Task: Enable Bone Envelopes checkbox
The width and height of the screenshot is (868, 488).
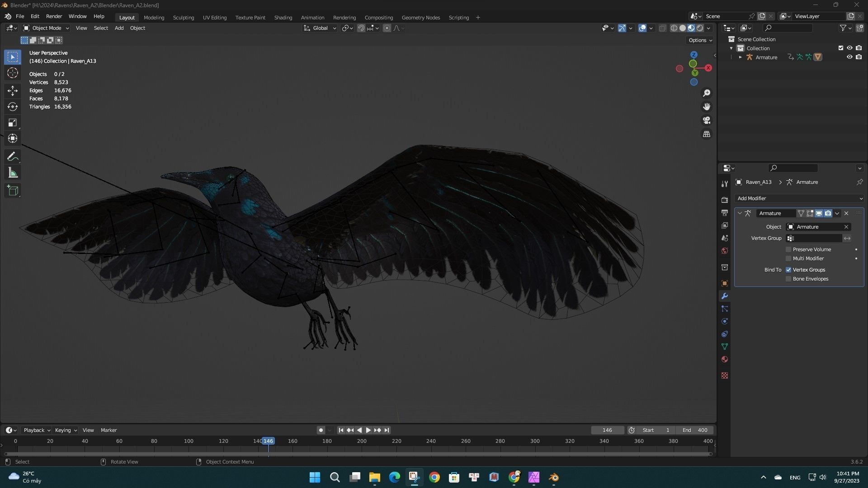Action: tap(788, 279)
